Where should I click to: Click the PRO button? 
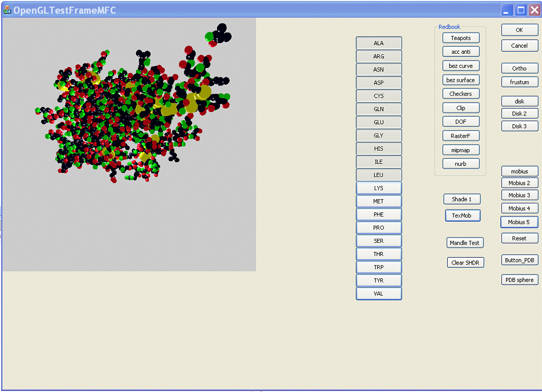[x=379, y=228]
